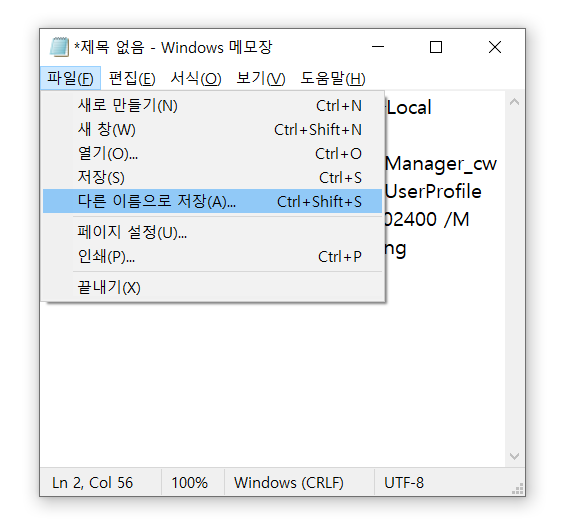The image size is (562, 525).
Task: Click the Notepad icon in title bar
Action: point(59,47)
